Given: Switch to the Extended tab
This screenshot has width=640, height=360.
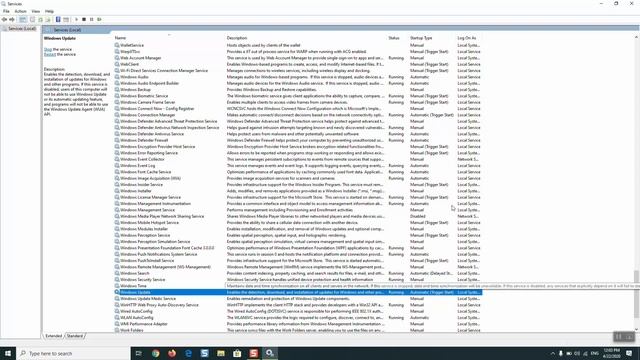Looking at the screenshot, I should pyautogui.click(x=54, y=336).
